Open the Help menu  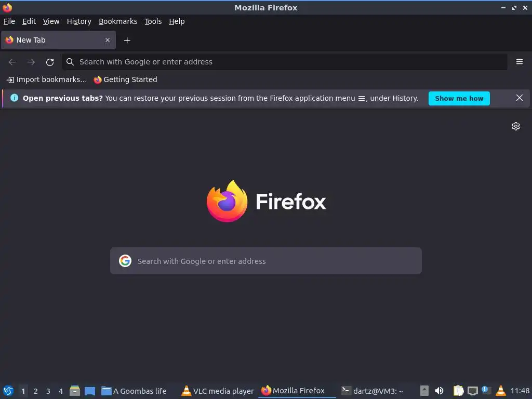tap(177, 21)
